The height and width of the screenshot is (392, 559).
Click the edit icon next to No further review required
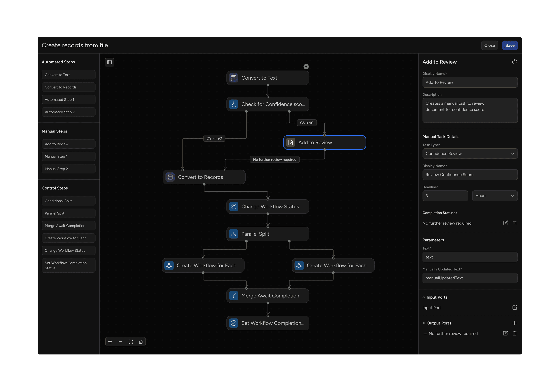505,223
